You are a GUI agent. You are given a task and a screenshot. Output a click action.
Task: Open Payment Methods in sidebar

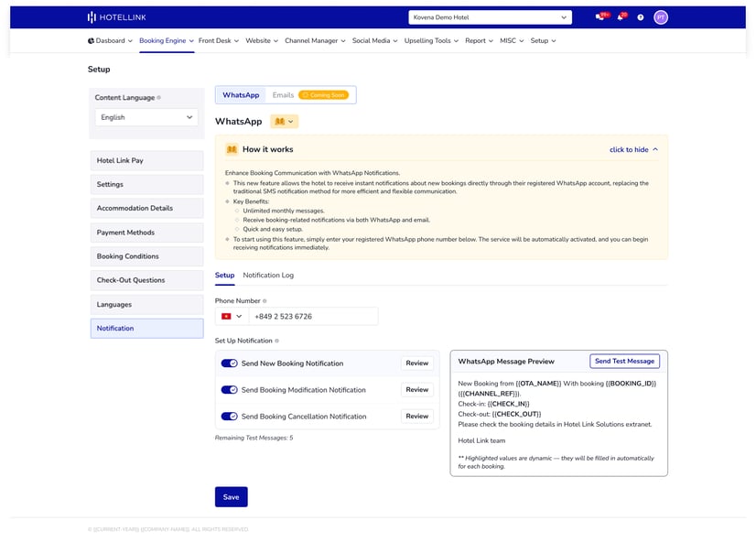click(147, 233)
